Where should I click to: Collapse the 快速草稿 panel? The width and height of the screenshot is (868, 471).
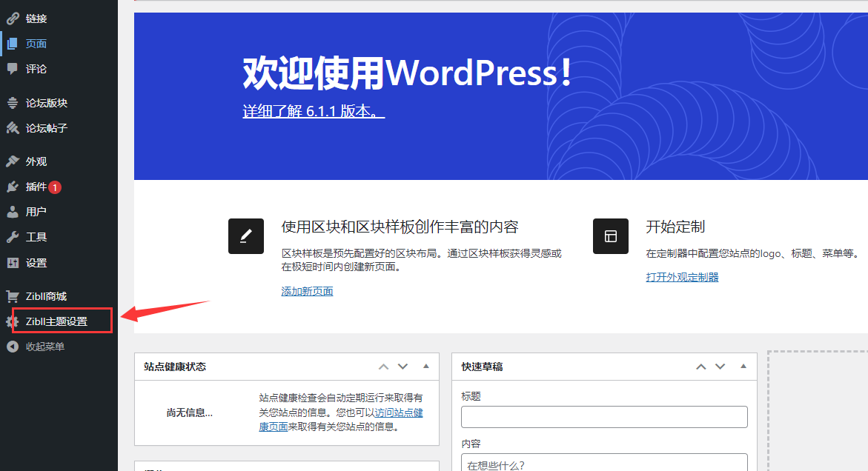[743, 366]
